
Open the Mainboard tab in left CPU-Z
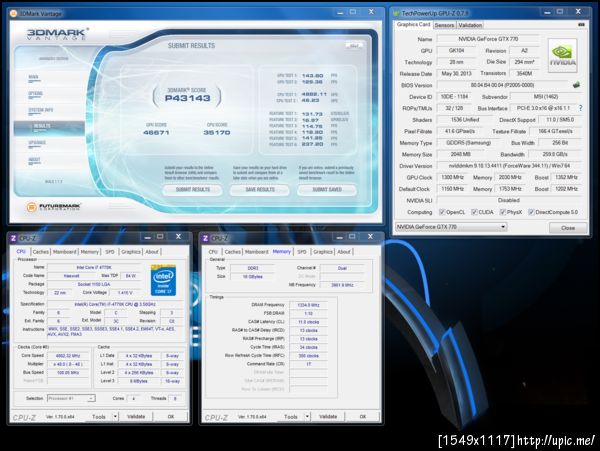tap(64, 252)
